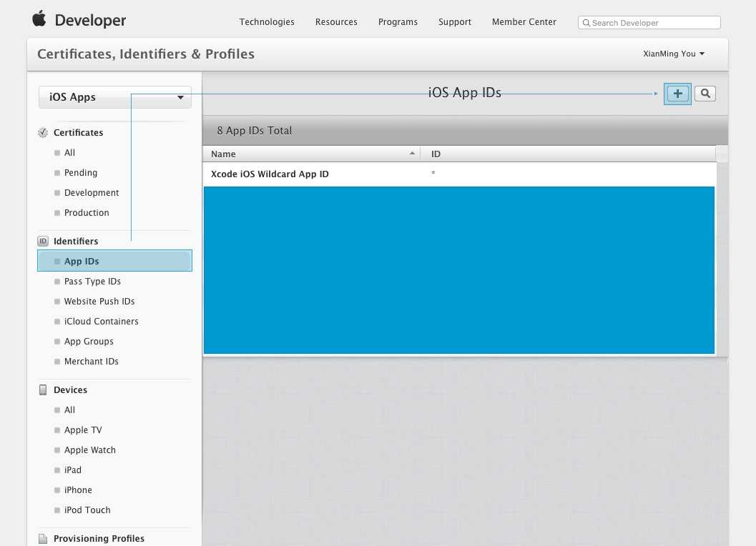Click the Identifiers section heading

76,241
